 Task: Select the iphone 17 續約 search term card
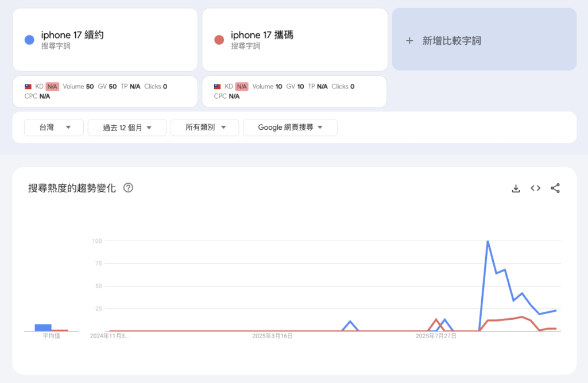coord(105,39)
